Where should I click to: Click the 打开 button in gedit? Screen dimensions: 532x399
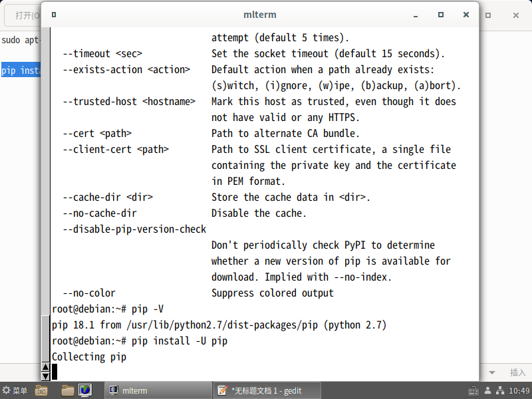27,15
